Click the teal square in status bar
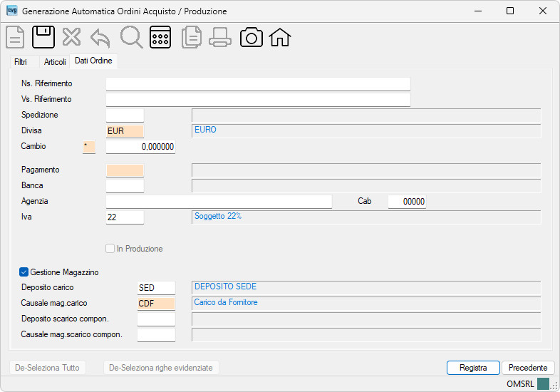This screenshot has height=392, width=560. click(543, 384)
